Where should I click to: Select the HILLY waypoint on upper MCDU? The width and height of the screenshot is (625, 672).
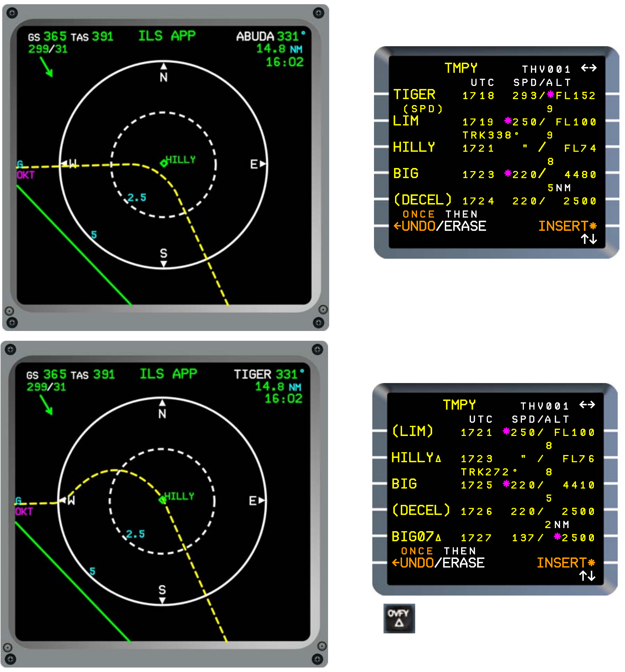coord(414,147)
